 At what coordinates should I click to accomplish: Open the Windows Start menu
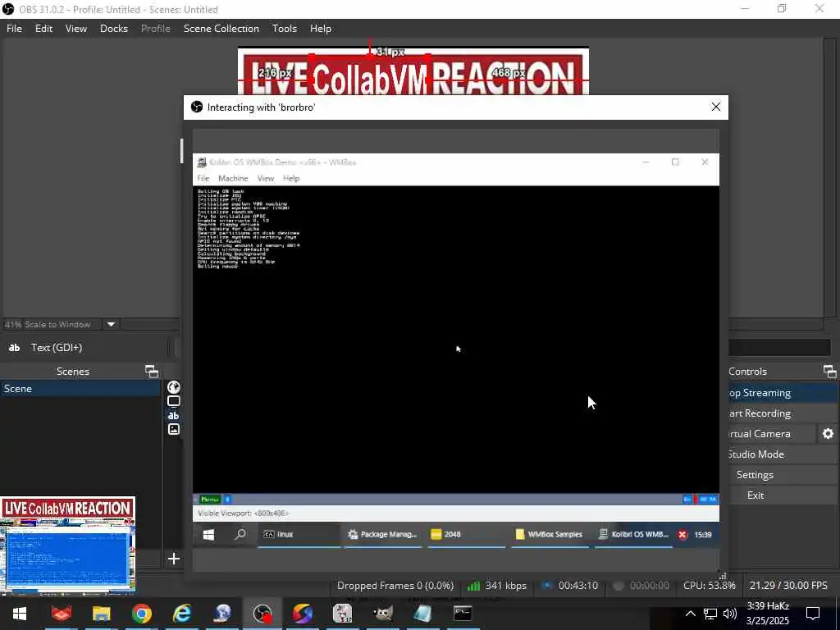point(20,614)
